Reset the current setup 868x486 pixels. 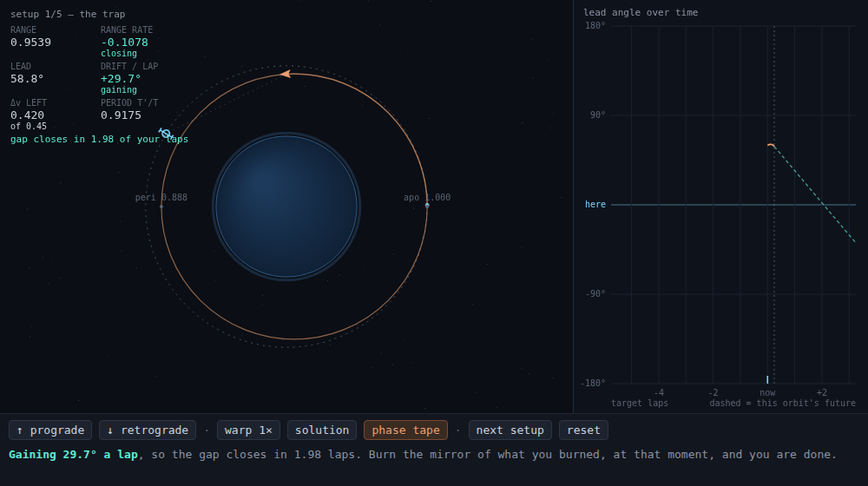pos(583,430)
